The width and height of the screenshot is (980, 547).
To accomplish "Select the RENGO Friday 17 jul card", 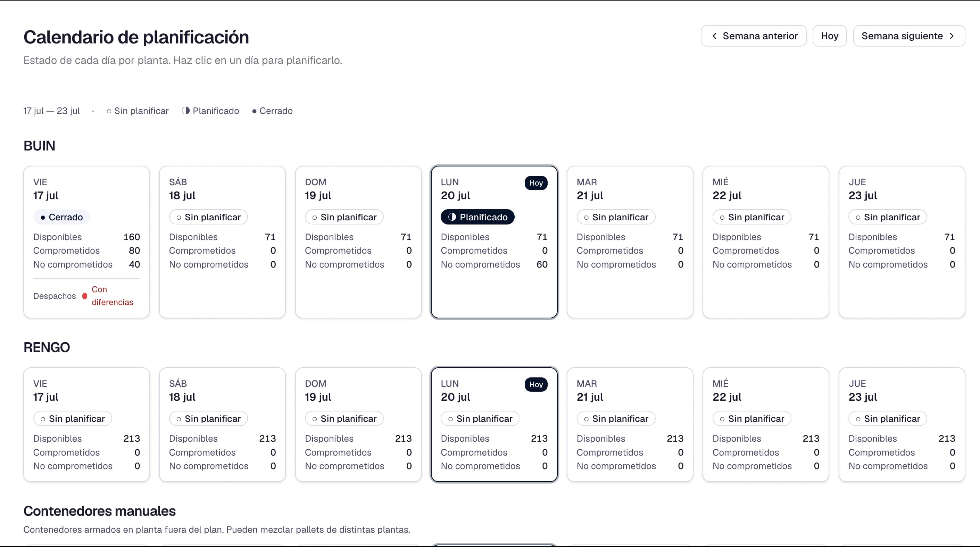I will [x=87, y=424].
